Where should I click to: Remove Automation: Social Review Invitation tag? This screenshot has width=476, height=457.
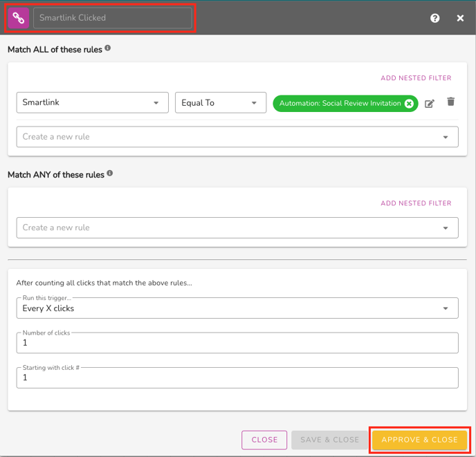(x=409, y=103)
